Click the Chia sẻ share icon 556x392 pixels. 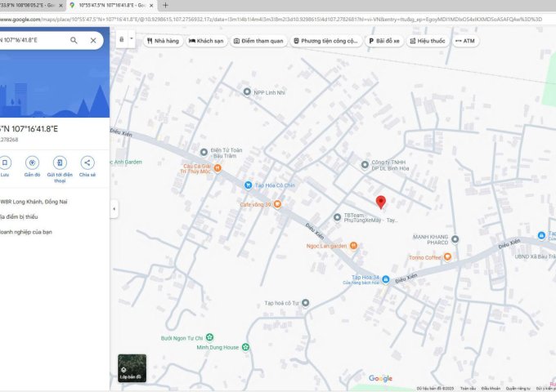coord(87,163)
